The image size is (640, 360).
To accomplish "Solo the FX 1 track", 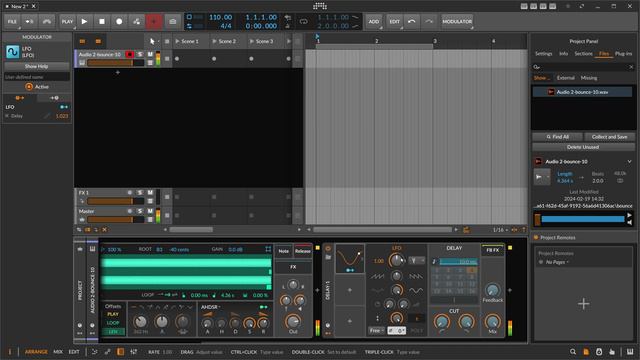I will (x=140, y=193).
